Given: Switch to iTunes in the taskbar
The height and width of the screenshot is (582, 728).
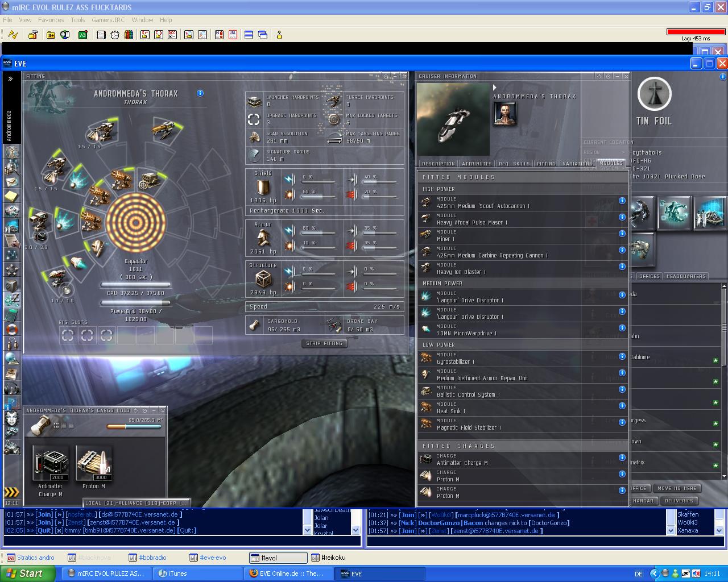Looking at the screenshot, I should 197,573.
